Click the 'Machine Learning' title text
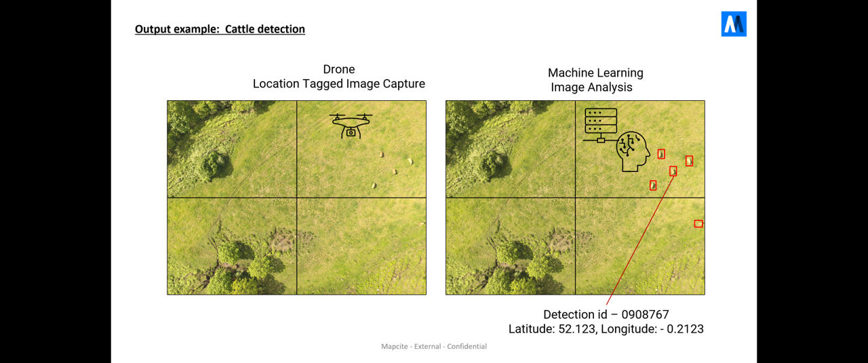The image size is (868, 363). (595, 72)
